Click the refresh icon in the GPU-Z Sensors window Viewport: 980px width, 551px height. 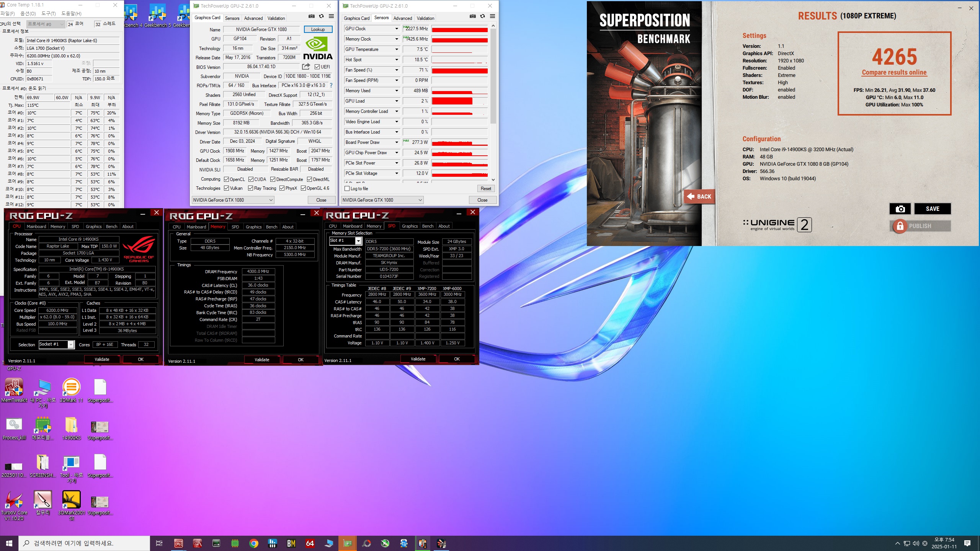[482, 16]
